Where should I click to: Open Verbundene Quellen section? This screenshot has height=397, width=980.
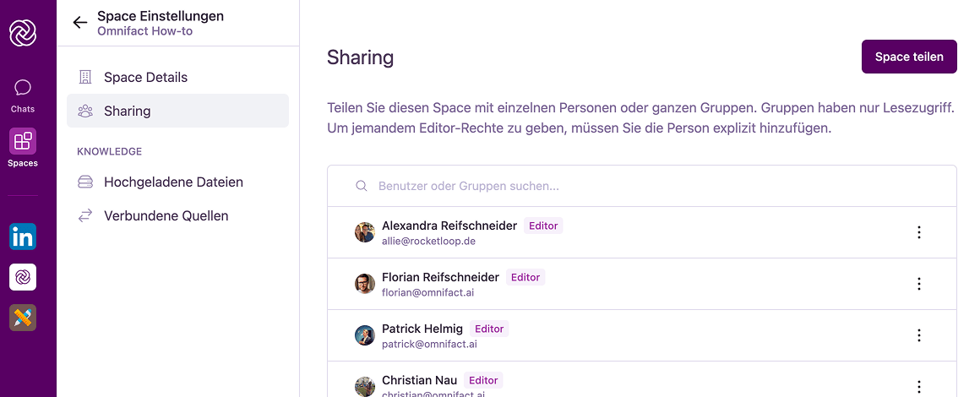coord(177,215)
